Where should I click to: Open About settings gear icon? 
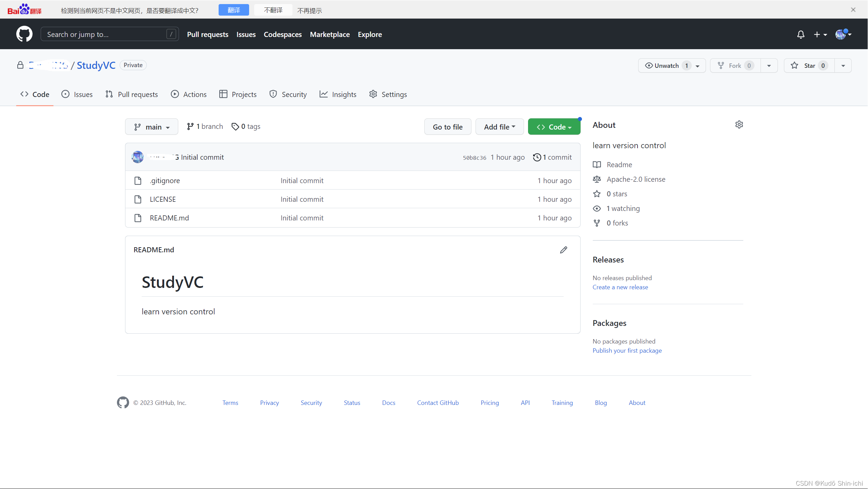click(739, 124)
